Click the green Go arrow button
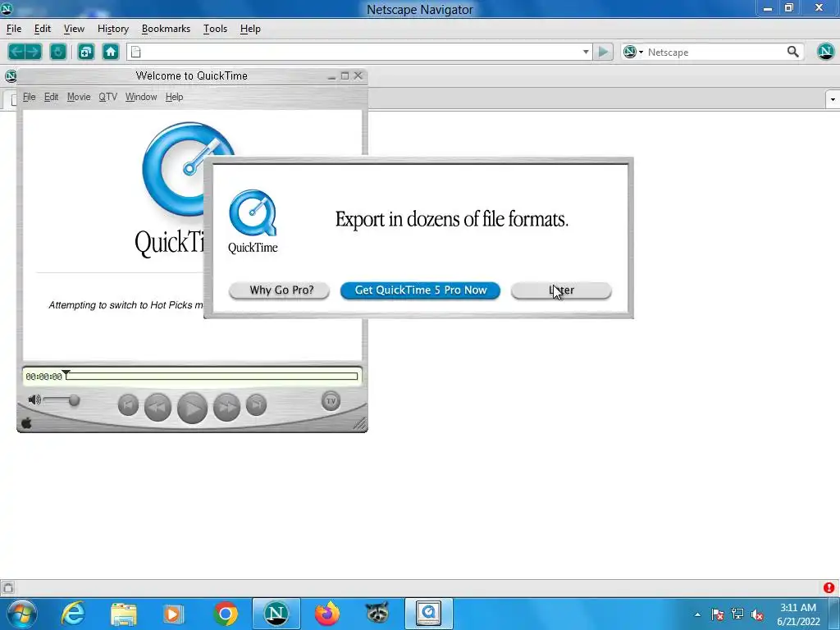Viewport: 840px width, 630px height. point(603,52)
